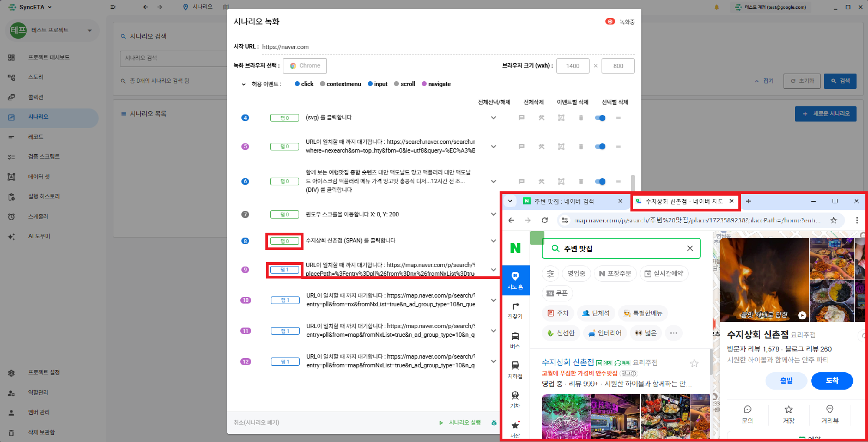The height and width of the screenshot is (442, 868).
Task: Open Chrome's tab search chevron
Action: tap(510, 201)
